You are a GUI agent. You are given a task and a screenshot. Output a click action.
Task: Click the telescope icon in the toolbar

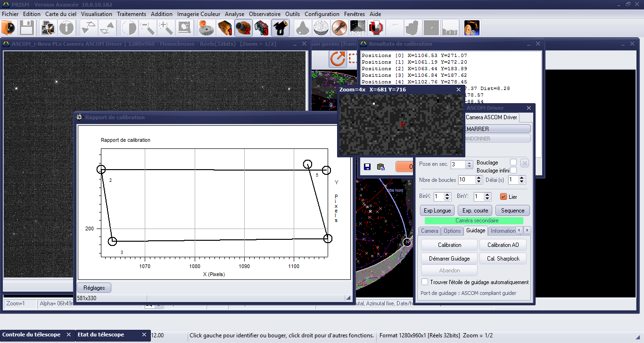[280, 28]
